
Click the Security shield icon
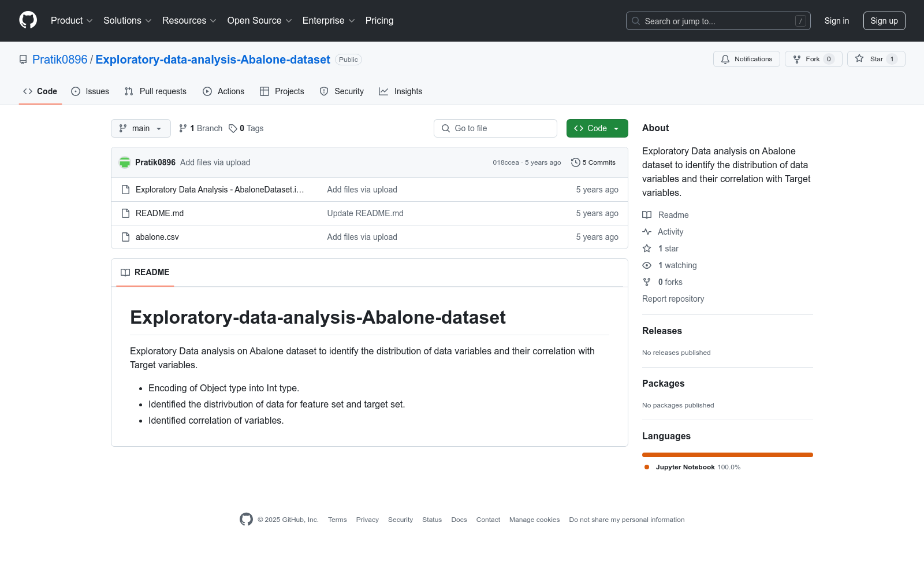[324, 91]
